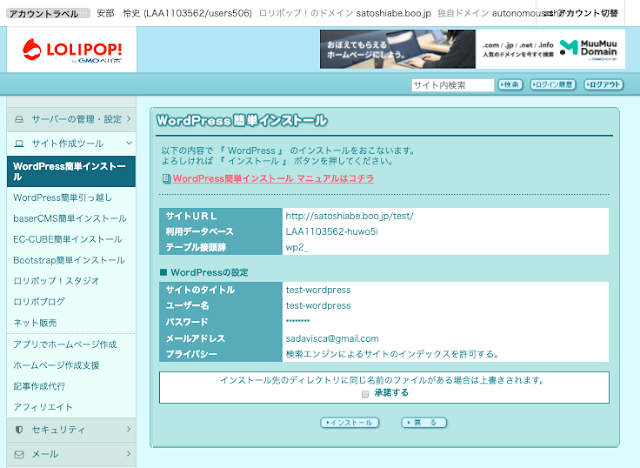
Task: Click the server icon beside サーバーの管理・設定
Action: [x=19, y=119]
